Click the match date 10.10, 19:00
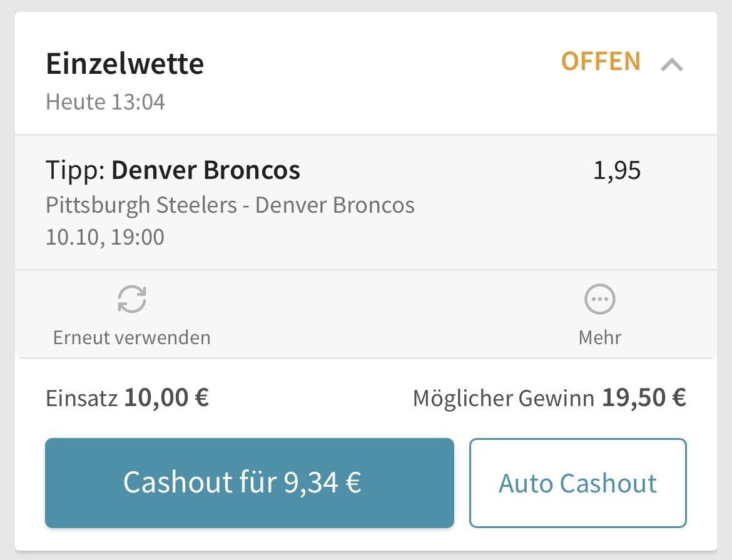732x560 pixels. (105, 237)
